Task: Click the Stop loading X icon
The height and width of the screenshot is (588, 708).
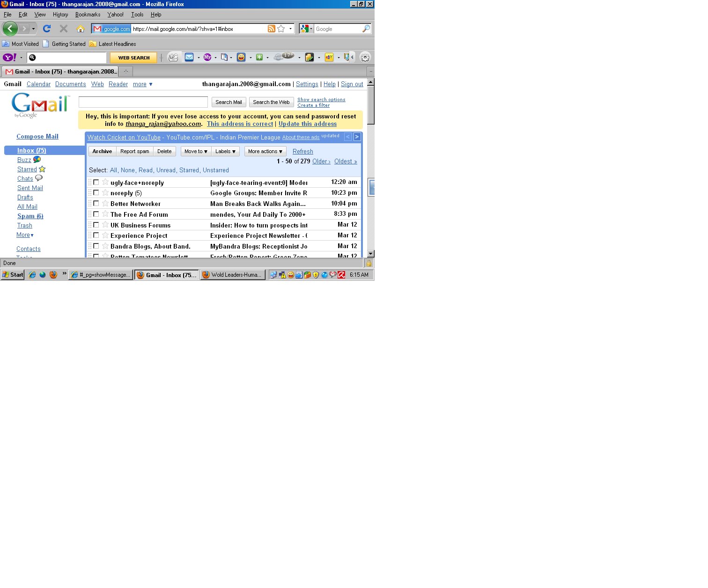Action: [x=64, y=29]
